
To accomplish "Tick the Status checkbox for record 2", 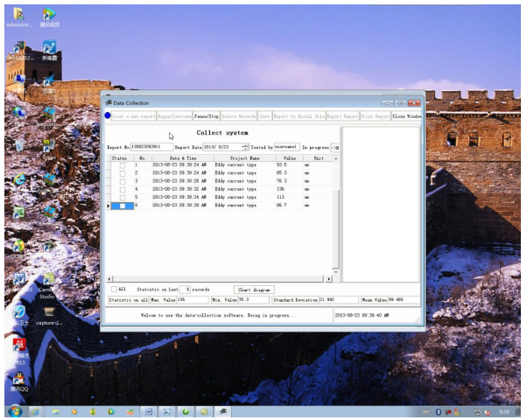I will pos(123,173).
